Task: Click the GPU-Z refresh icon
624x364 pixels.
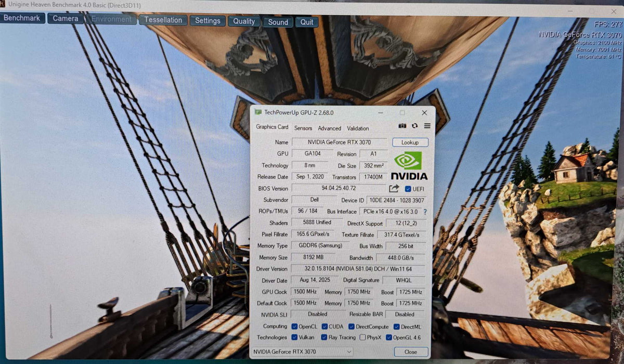Action: (414, 126)
